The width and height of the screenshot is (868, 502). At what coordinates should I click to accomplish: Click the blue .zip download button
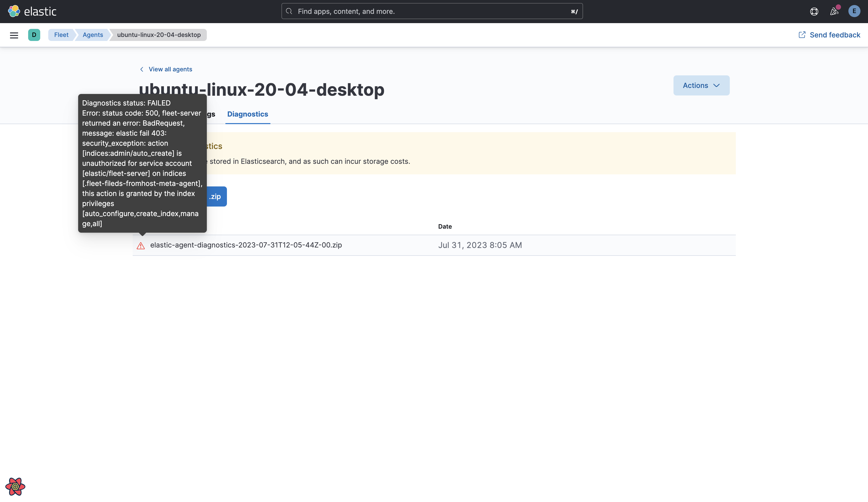click(215, 196)
